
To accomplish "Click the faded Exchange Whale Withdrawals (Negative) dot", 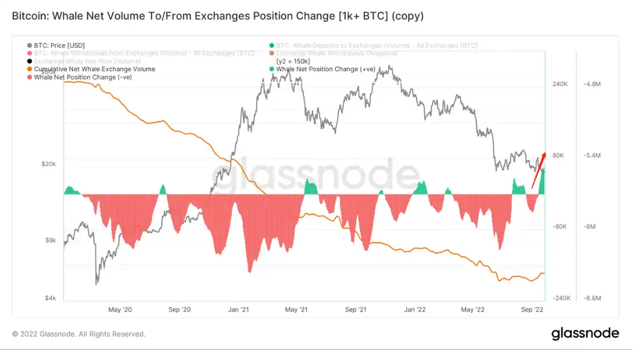I will point(272,54).
